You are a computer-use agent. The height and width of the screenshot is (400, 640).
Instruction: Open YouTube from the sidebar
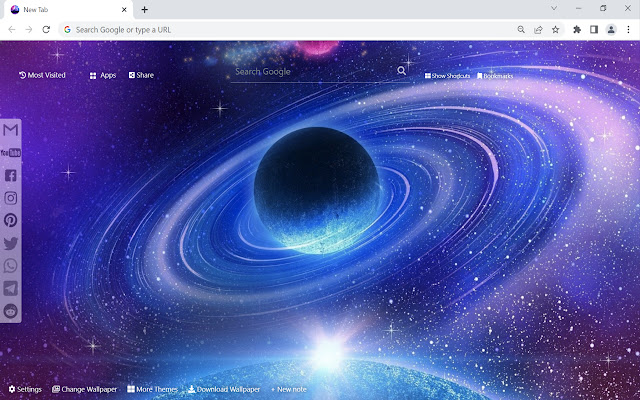pos(11,153)
